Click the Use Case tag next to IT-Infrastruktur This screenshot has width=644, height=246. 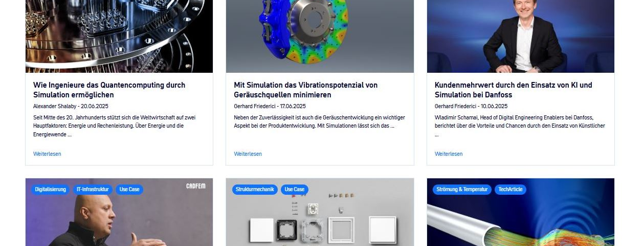(129, 190)
